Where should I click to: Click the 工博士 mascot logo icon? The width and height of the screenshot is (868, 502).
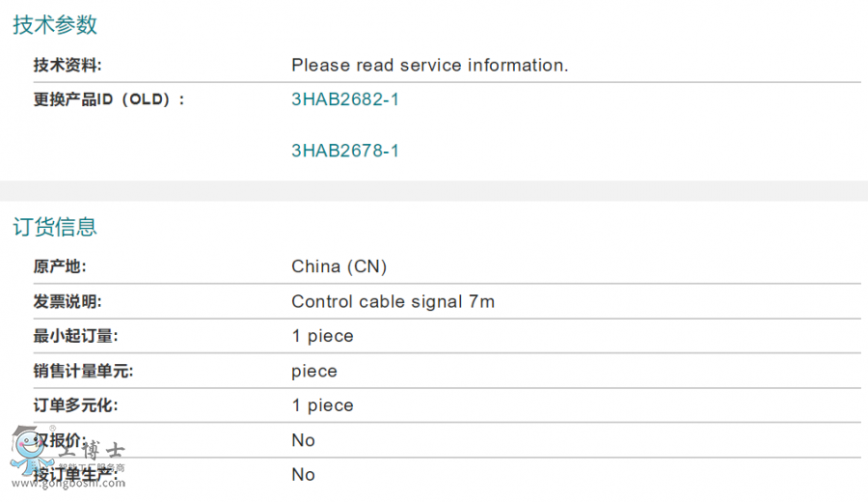click(27, 448)
